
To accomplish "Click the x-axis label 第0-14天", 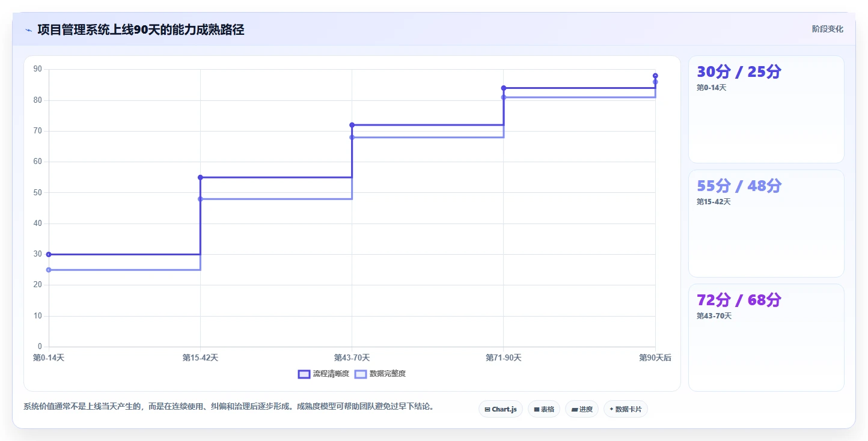I will tap(49, 357).
